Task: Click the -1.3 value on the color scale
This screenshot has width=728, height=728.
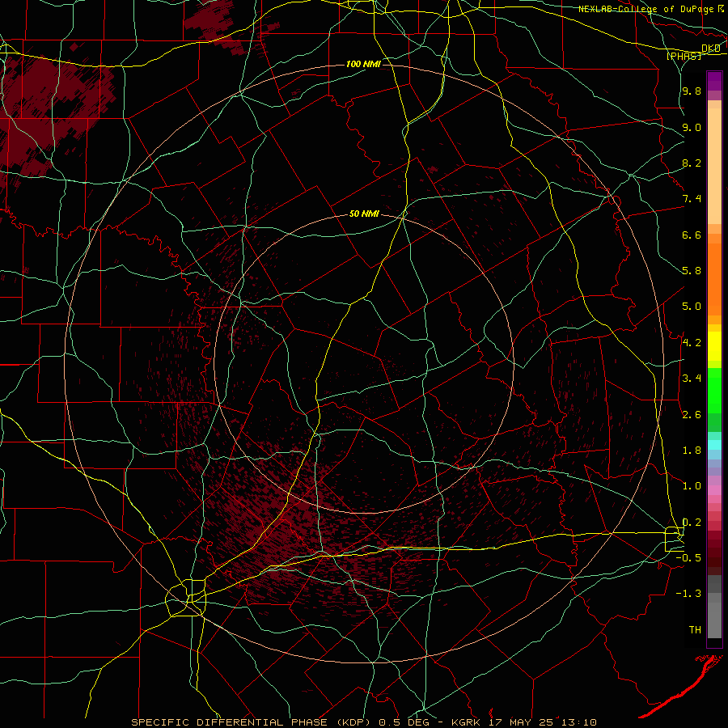Action: pos(688,594)
